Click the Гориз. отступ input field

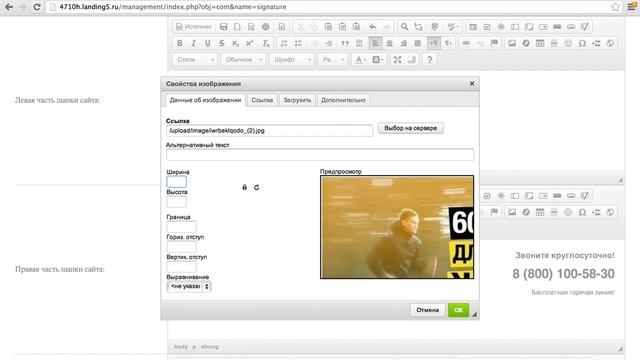coord(181,247)
